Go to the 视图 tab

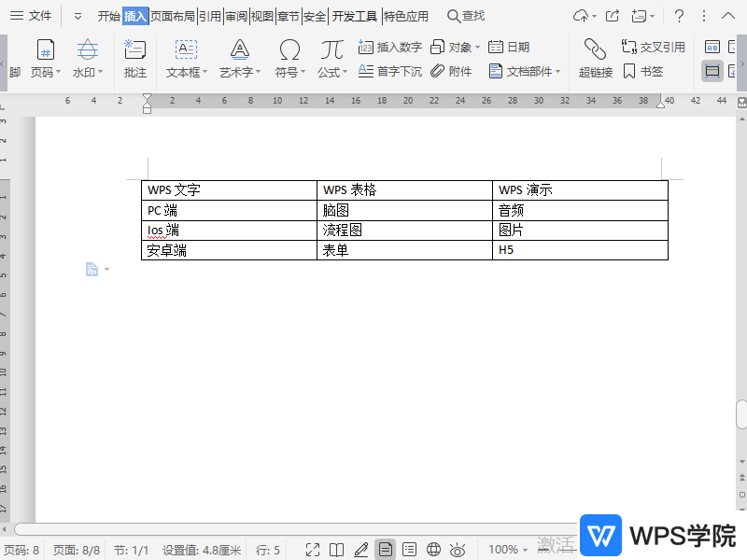[262, 17]
